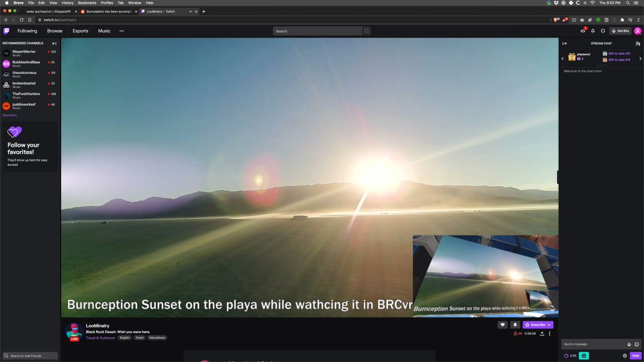
Task: Click the Get Bits button
Action: [x=620, y=31]
